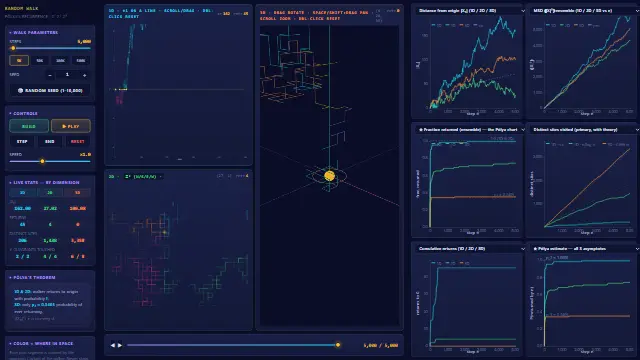The width and height of the screenshot is (640, 360).
Task: Toggle 1D series in MSD chart legend
Action: point(551,25)
